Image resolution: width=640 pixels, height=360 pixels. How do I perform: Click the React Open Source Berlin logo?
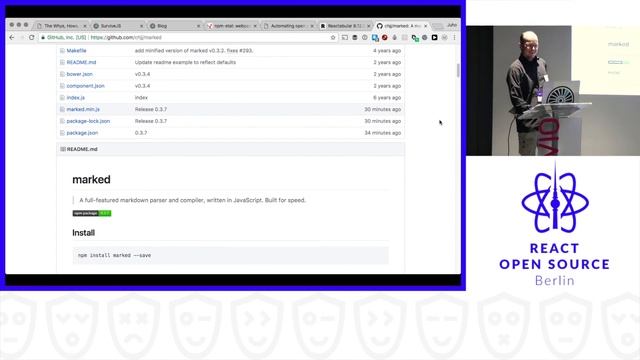click(554, 224)
